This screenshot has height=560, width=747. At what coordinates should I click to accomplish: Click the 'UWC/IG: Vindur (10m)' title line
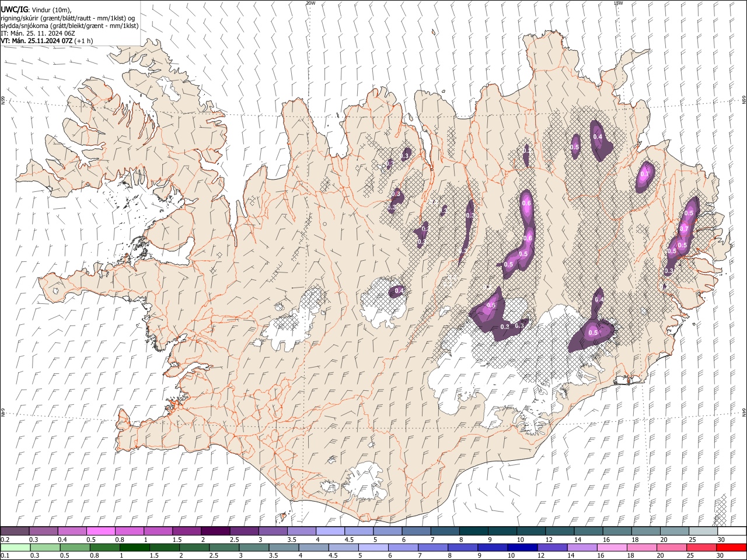point(36,10)
